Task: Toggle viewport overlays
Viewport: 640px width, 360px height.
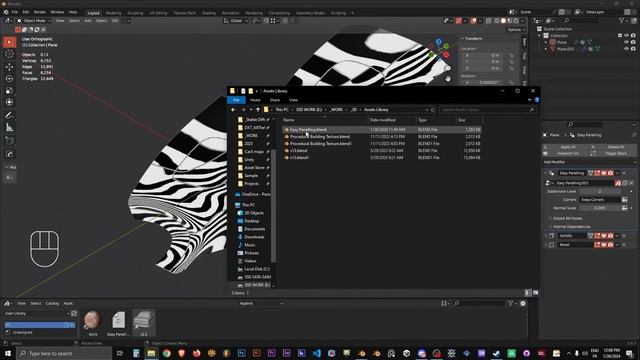Action: [473, 21]
